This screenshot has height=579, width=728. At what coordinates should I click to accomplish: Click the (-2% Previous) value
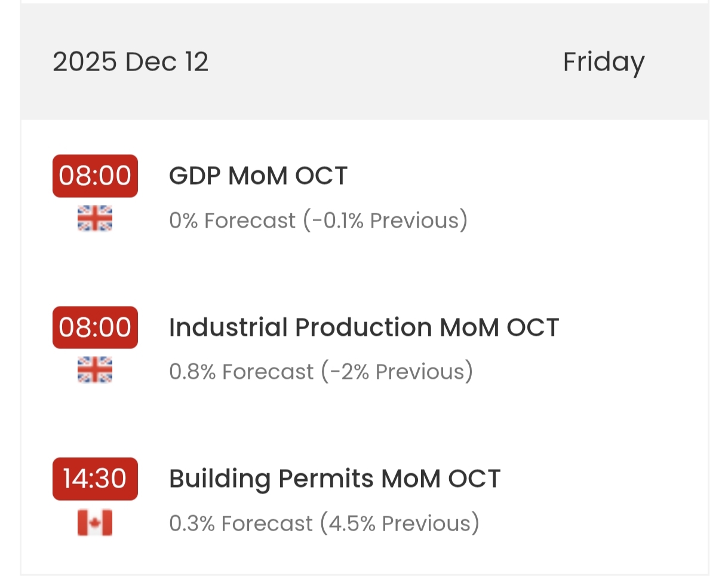coord(397,372)
